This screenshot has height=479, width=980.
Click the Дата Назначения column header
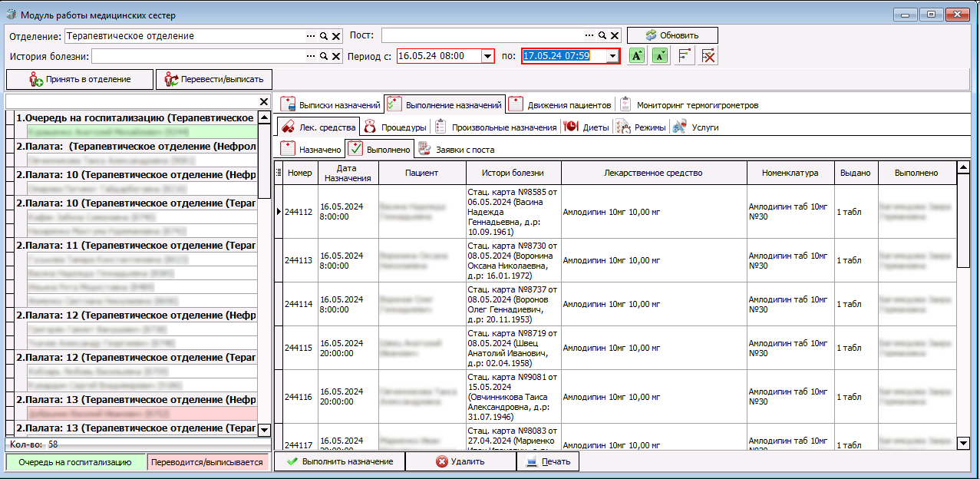[348, 173]
